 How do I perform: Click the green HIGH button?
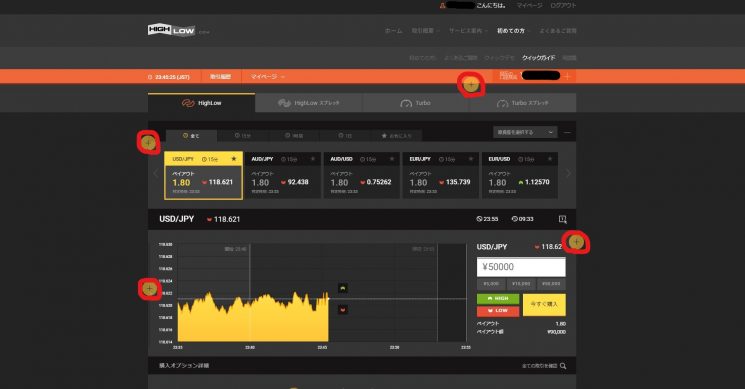pos(498,299)
